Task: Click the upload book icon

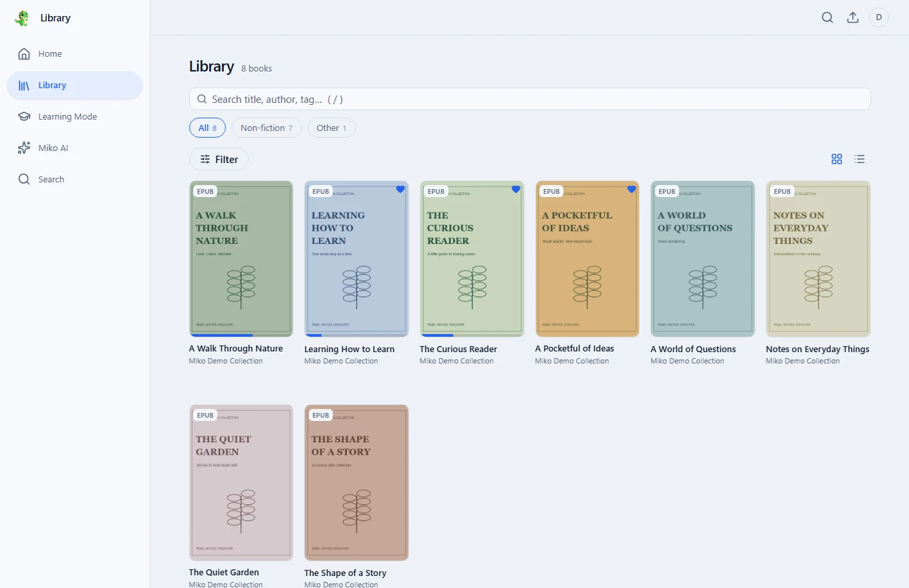Action: tap(853, 18)
